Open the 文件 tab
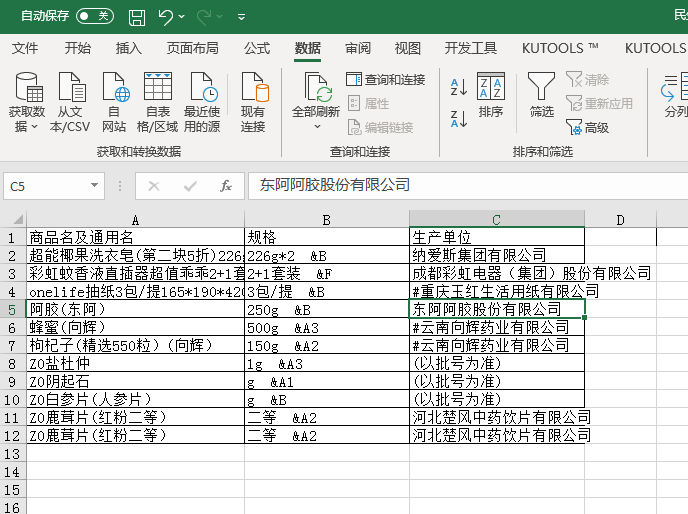This screenshot has width=688, height=514. (x=25, y=48)
